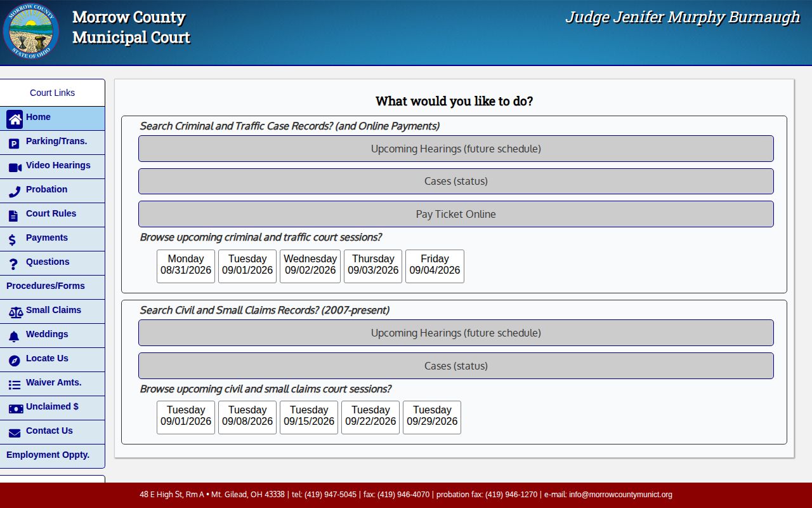Click the Probation phone icon
The height and width of the screenshot is (508, 812).
[15, 192]
